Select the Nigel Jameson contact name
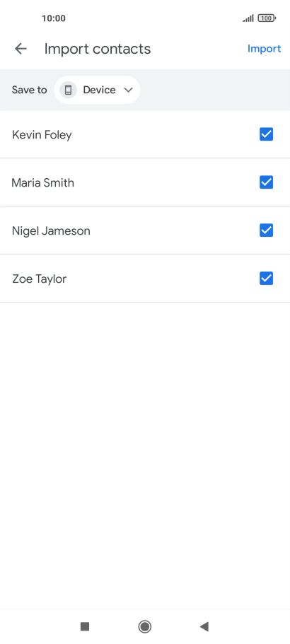The image size is (290, 644). tap(51, 231)
